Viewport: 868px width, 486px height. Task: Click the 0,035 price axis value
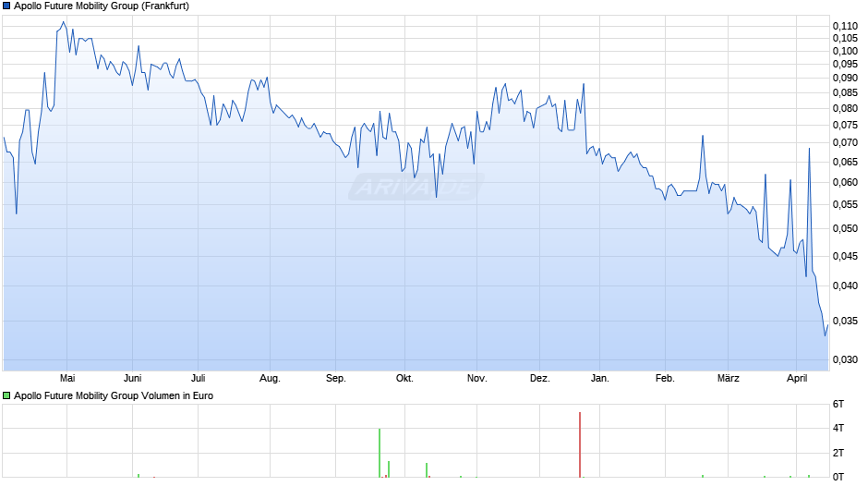point(845,321)
